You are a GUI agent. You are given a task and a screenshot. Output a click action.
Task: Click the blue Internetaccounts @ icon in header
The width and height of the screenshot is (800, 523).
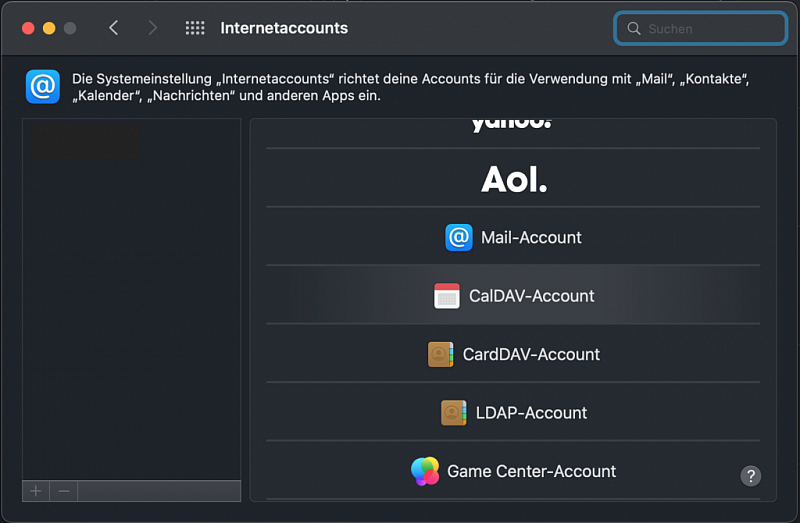point(43,87)
